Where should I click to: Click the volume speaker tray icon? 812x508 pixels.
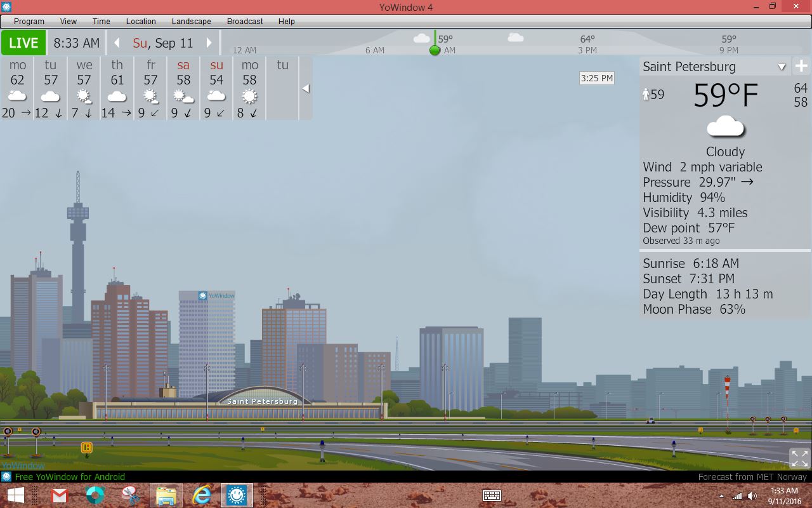[x=752, y=496]
